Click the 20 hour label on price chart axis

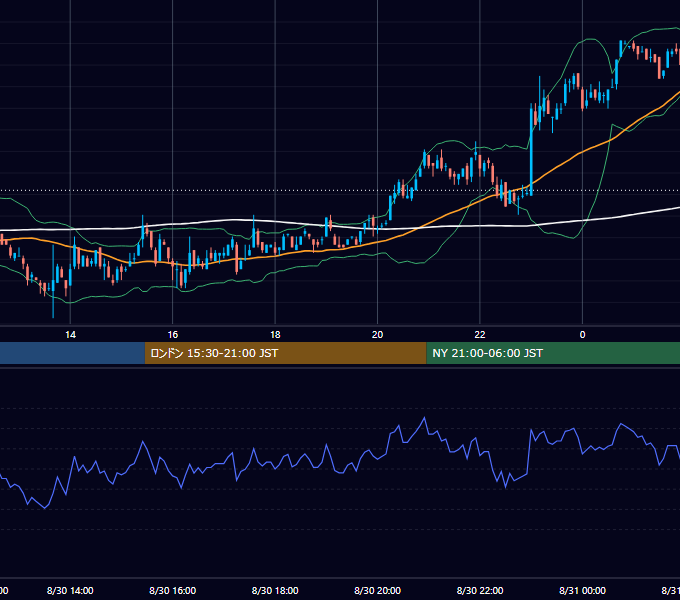click(x=377, y=335)
